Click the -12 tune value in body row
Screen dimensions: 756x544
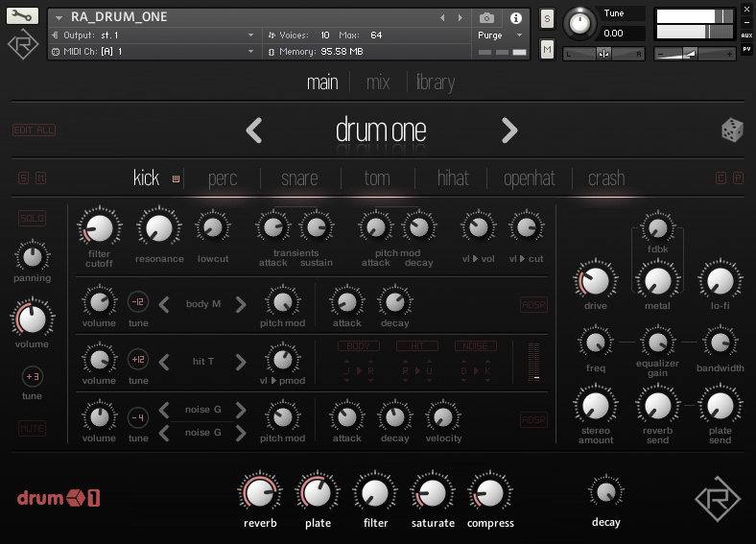(x=138, y=302)
